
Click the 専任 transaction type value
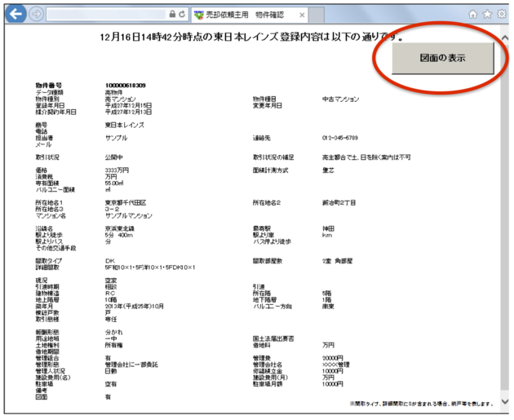(x=111, y=320)
